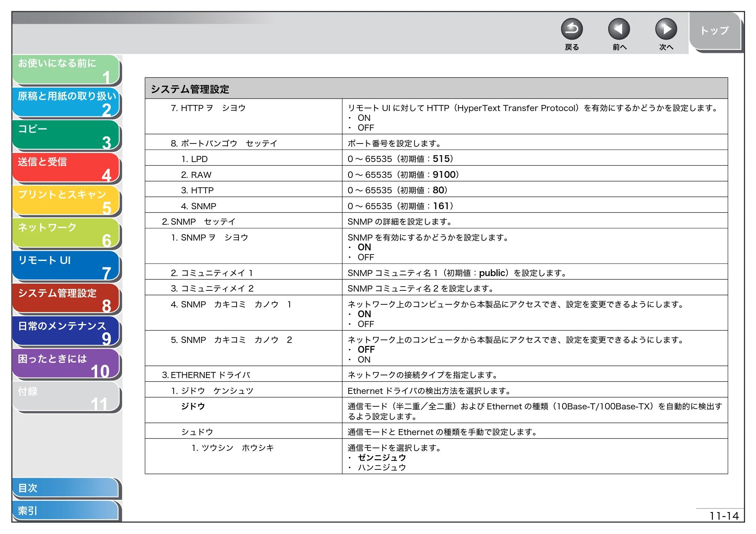Advance to next page with 次へ icon
The height and width of the screenshot is (534, 756).
(x=666, y=29)
